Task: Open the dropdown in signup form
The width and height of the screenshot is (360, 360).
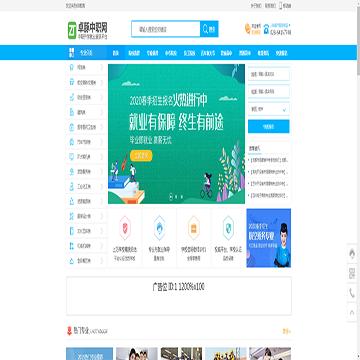Action: point(269,109)
